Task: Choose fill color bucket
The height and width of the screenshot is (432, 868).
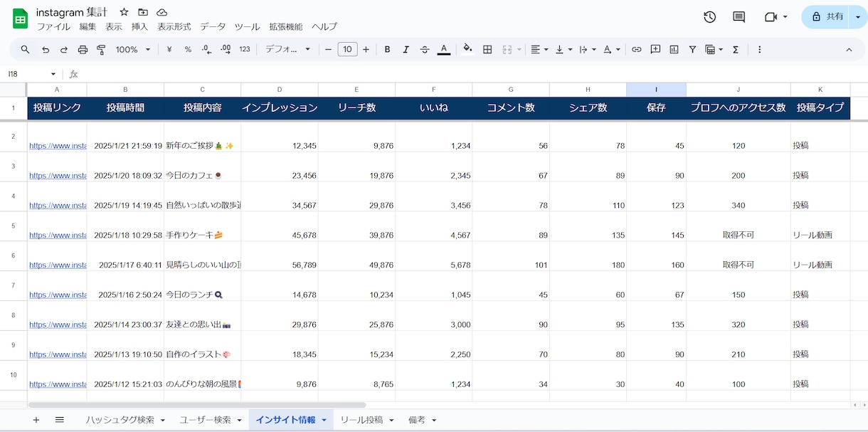Action: 467,50
